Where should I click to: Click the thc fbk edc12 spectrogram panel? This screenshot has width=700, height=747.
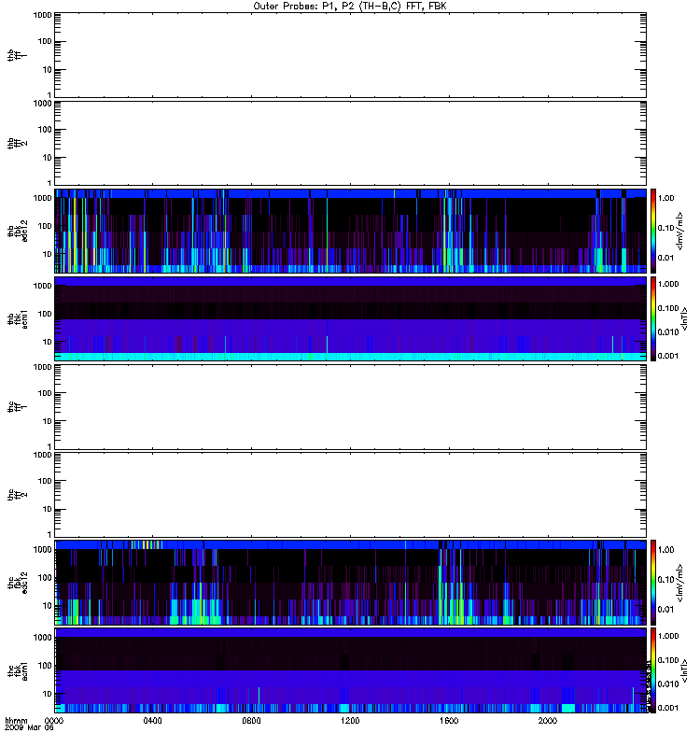pos(351,582)
